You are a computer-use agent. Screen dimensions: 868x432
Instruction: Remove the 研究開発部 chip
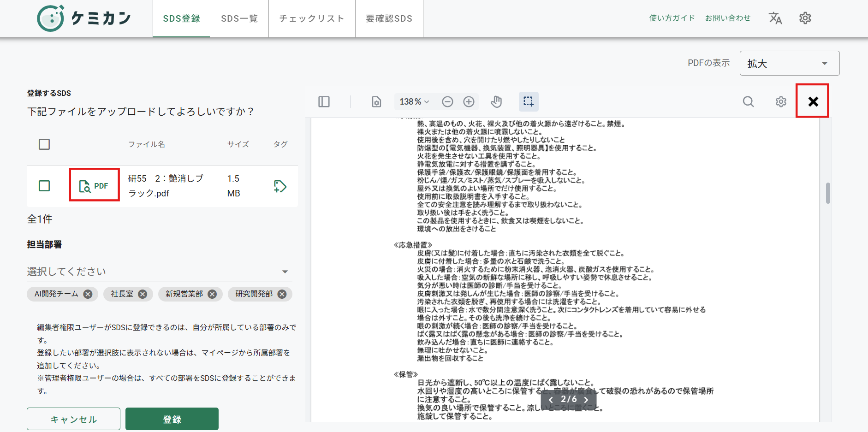(x=282, y=294)
